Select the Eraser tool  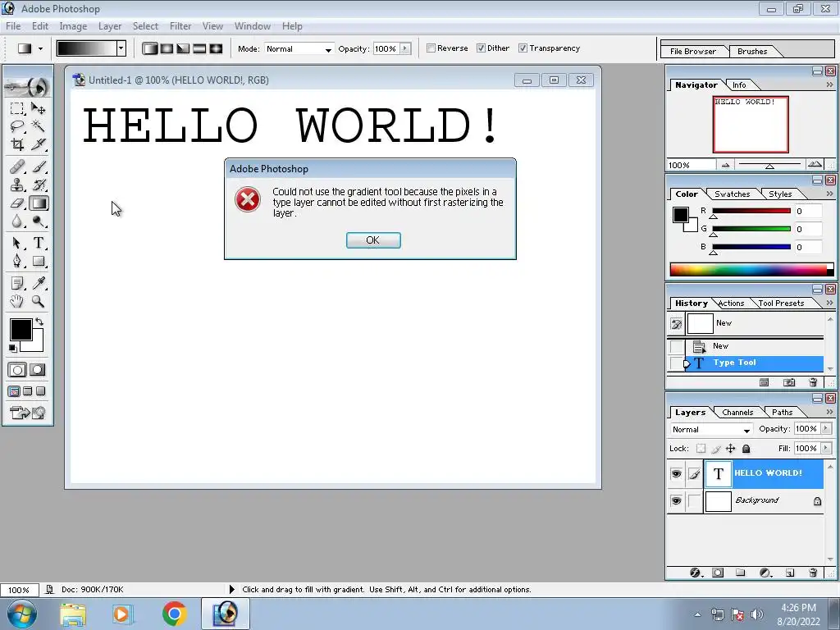pos(17,203)
